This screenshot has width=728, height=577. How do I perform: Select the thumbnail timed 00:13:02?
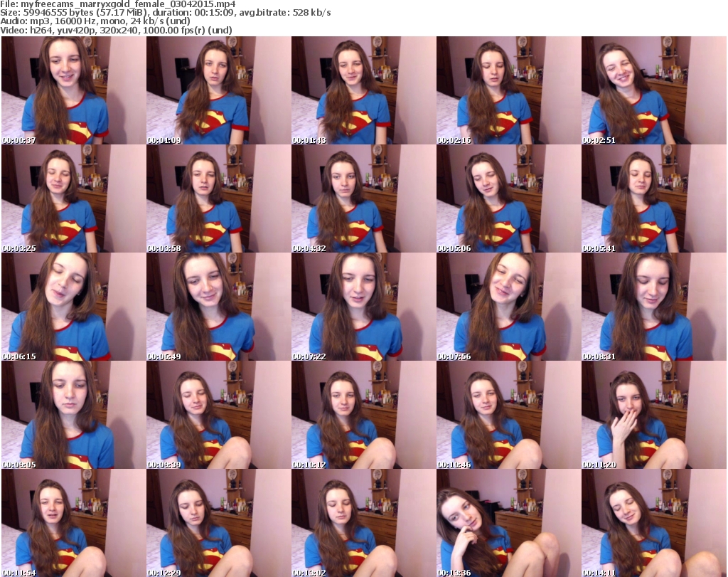click(x=363, y=523)
